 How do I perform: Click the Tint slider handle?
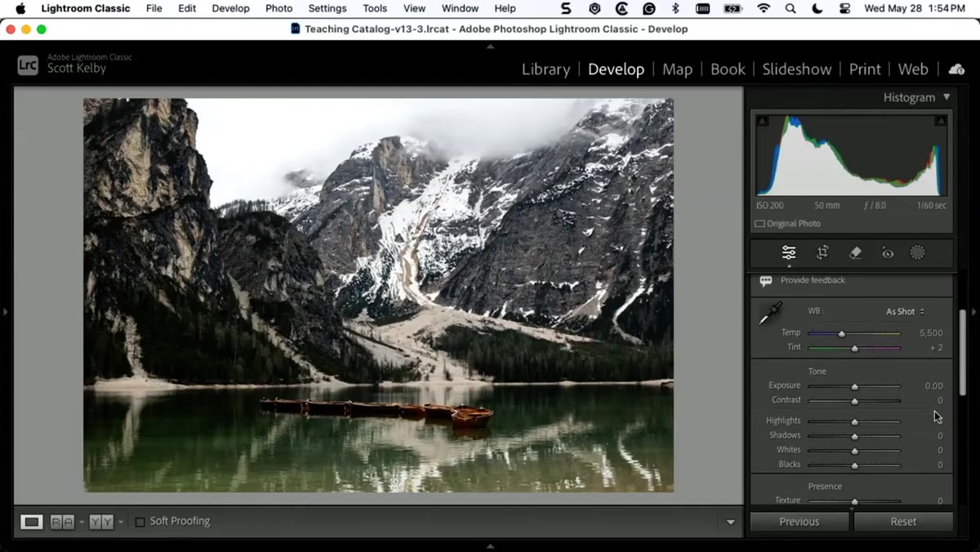coord(855,348)
